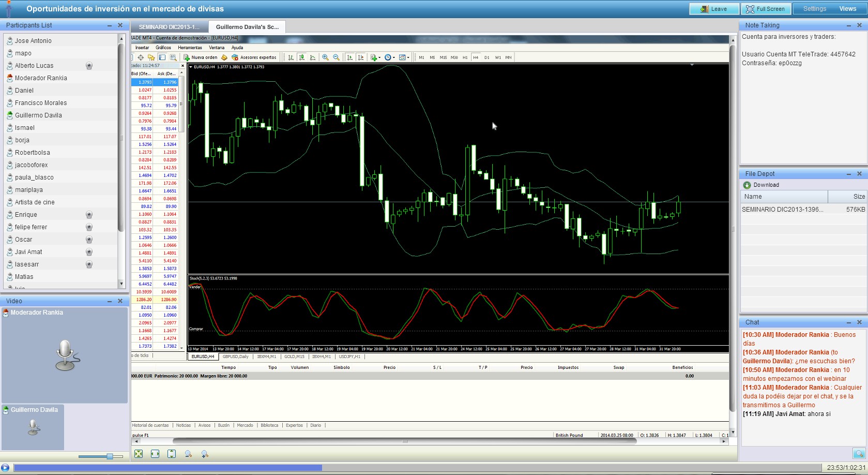Screen dimensions: 868x475
Task: Switch to D1 timeframe
Action: coord(486,57)
